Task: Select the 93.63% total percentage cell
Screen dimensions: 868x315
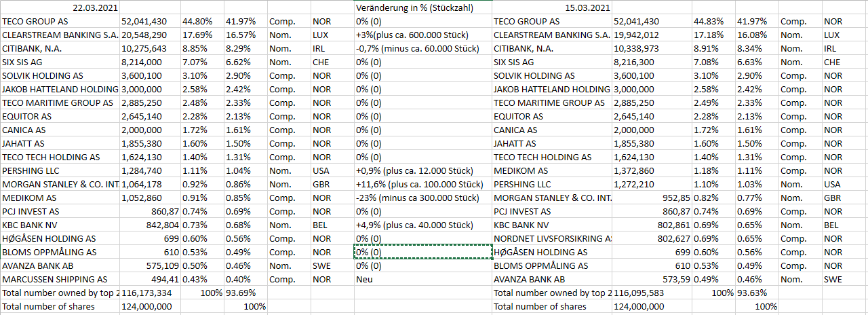Action: pyautogui.click(x=757, y=293)
